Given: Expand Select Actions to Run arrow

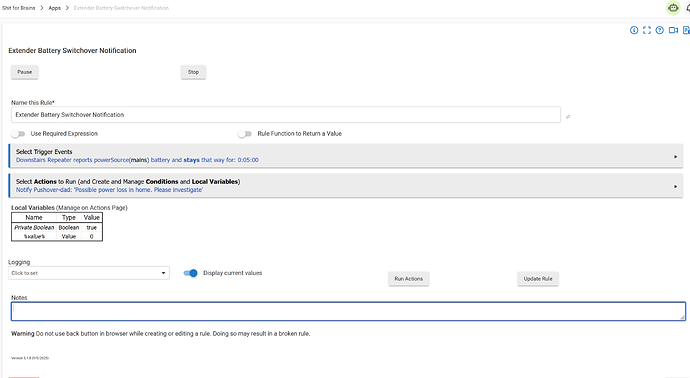Looking at the screenshot, I should [x=675, y=187].
